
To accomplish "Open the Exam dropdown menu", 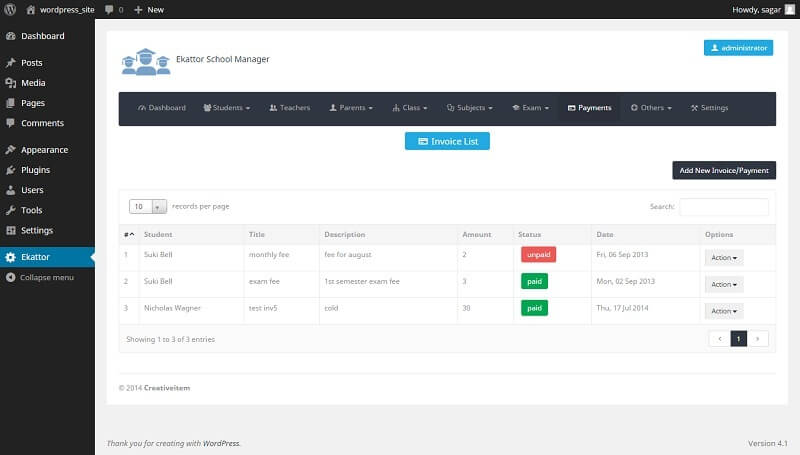I will tap(531, 108).
